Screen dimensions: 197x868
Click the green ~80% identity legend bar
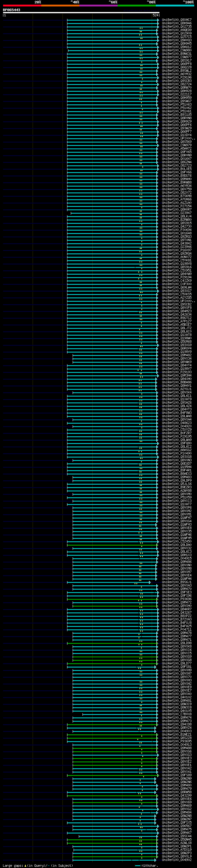(x=137, y=6)
